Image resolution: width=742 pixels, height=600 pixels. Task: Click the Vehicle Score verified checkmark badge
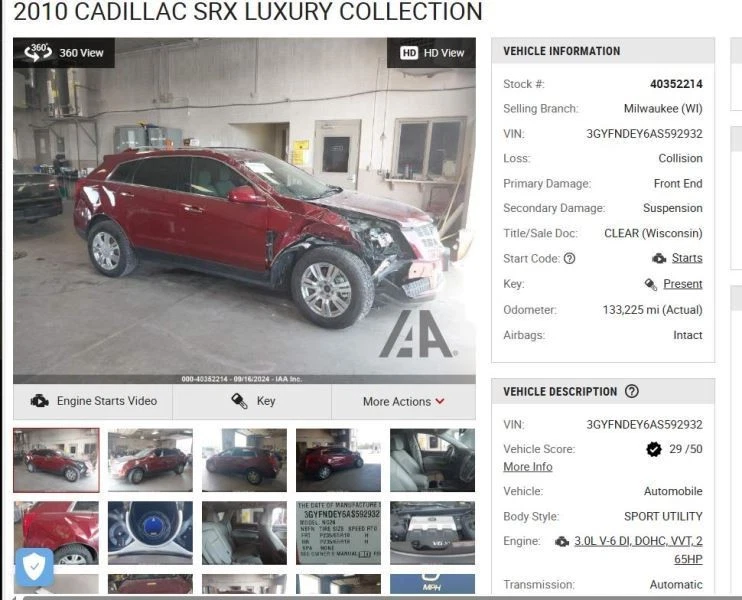pyautogui.click(x=654, y=449)
